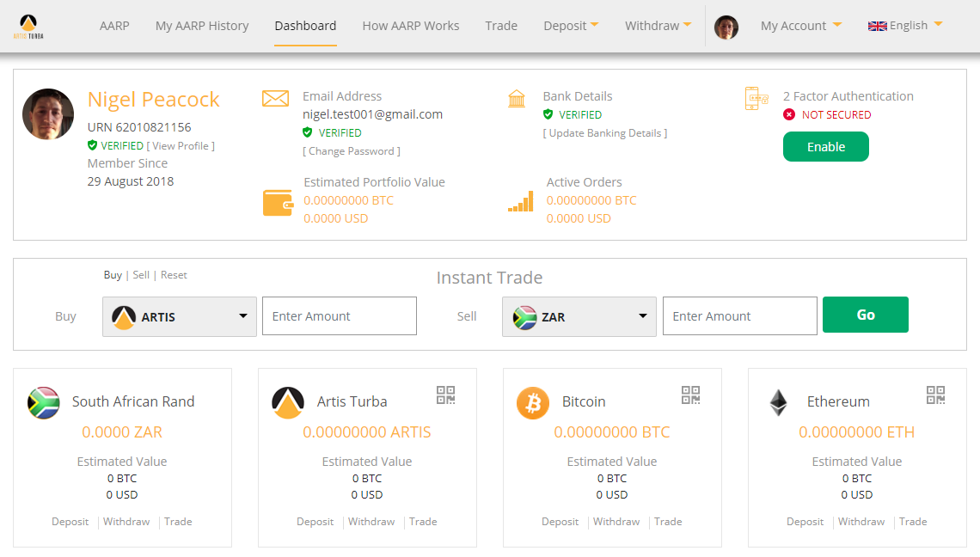Click the Artis Turba coin icon
This screenshot has height=557, width=980.
(x=288, y=402)
